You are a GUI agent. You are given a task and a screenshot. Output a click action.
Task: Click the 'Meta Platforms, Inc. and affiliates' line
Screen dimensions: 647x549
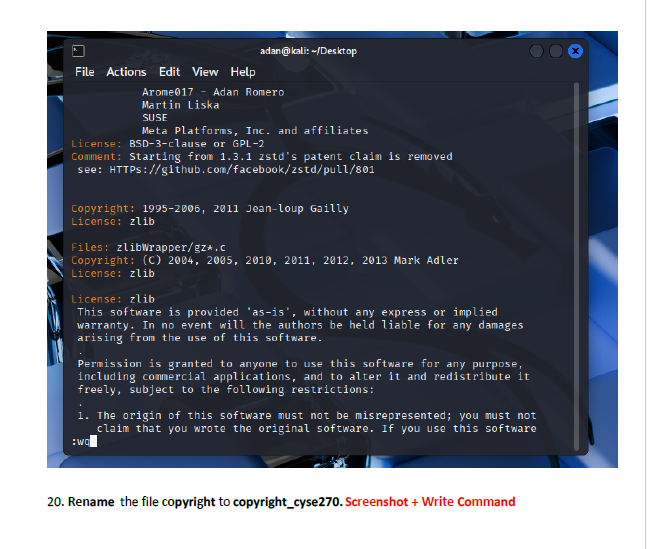255,130
